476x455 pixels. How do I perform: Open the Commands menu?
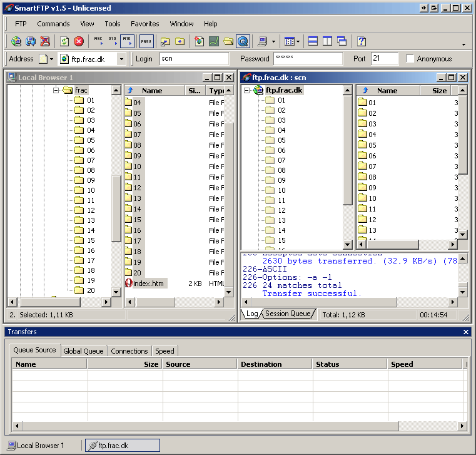point(53,24)
